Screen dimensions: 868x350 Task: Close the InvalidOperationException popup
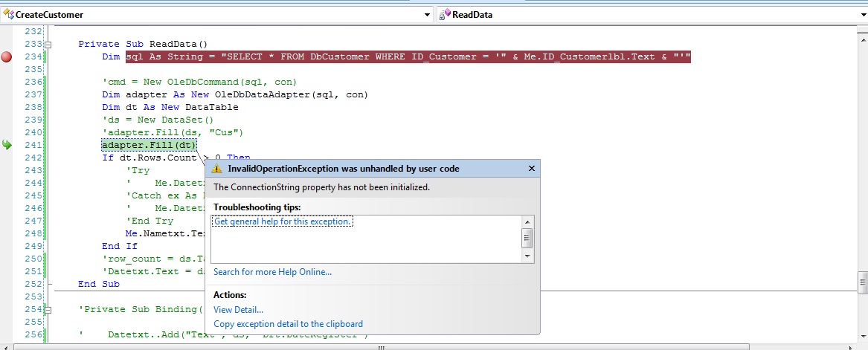(531, 169)
